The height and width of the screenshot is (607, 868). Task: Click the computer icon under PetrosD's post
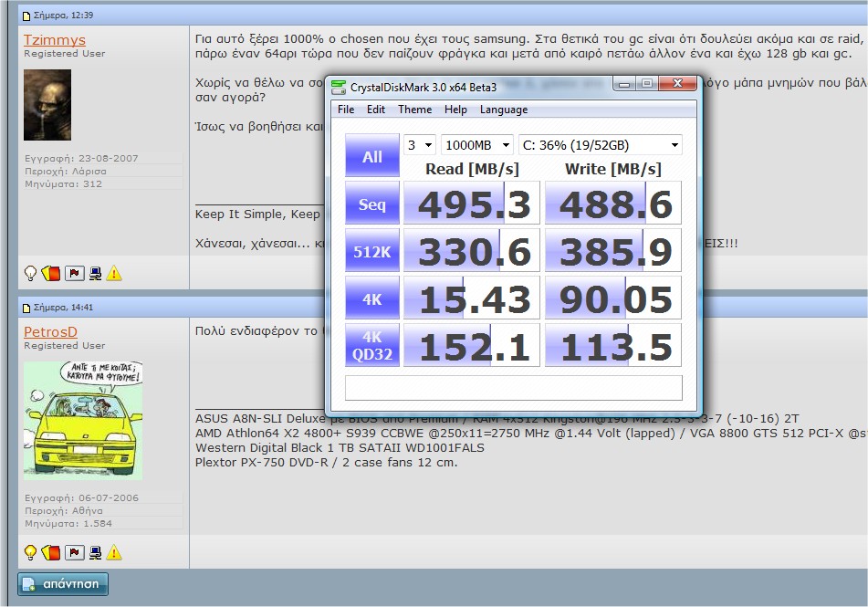tap(95, 552)
